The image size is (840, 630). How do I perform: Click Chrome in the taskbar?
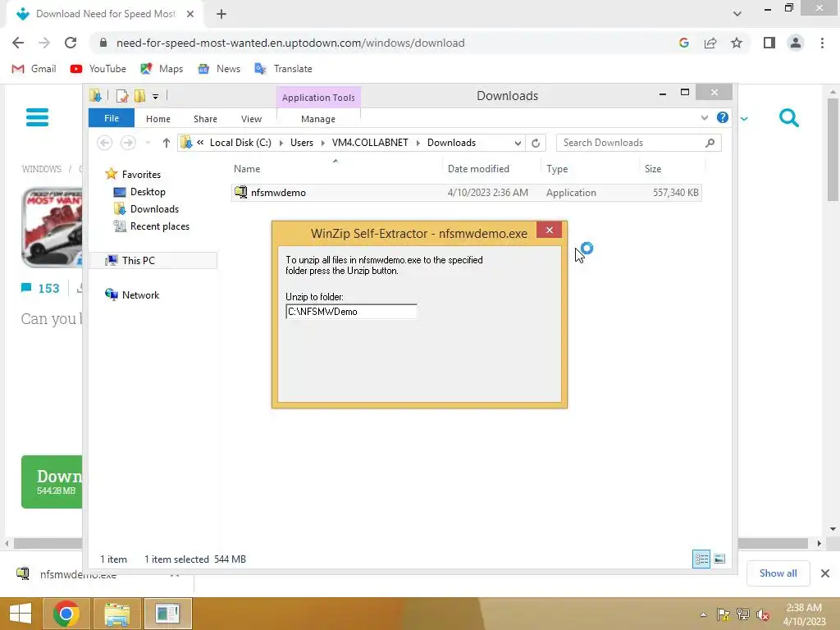tap(66, 614)
